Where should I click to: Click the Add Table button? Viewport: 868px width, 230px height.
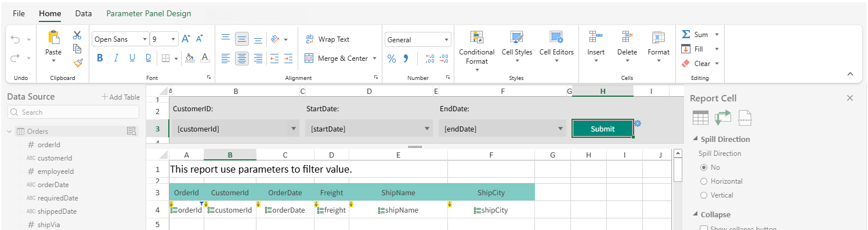[x=121, y=97]
